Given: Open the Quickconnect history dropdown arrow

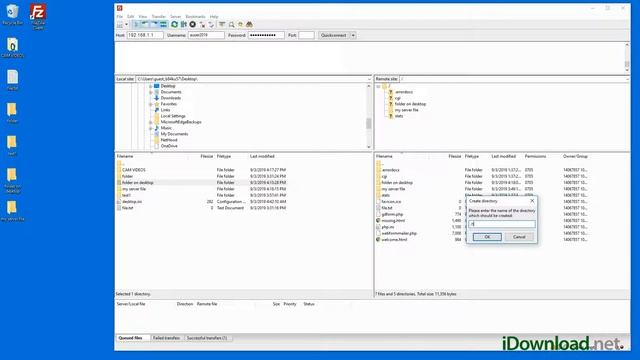Looking at the screenshot, I should pos(353,35).
